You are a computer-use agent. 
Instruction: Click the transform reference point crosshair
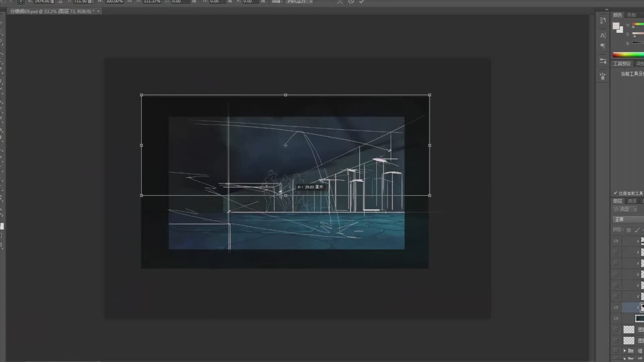click(285, 145)
